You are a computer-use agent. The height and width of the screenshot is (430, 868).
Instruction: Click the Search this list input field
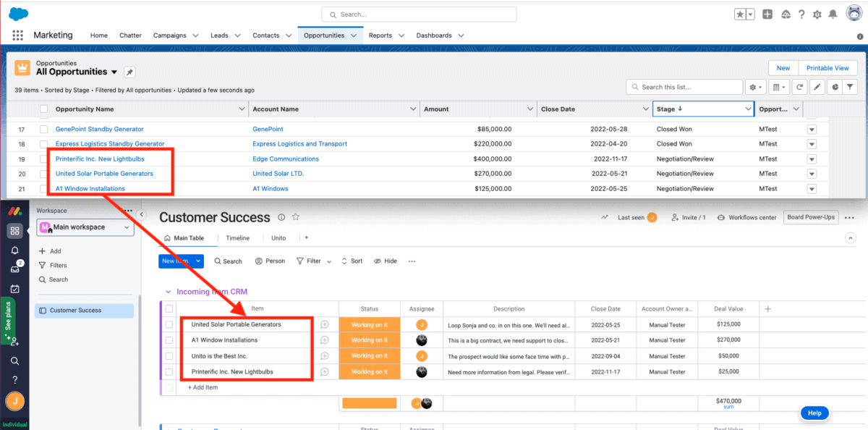pyautogui.click(x=684, y=86)
